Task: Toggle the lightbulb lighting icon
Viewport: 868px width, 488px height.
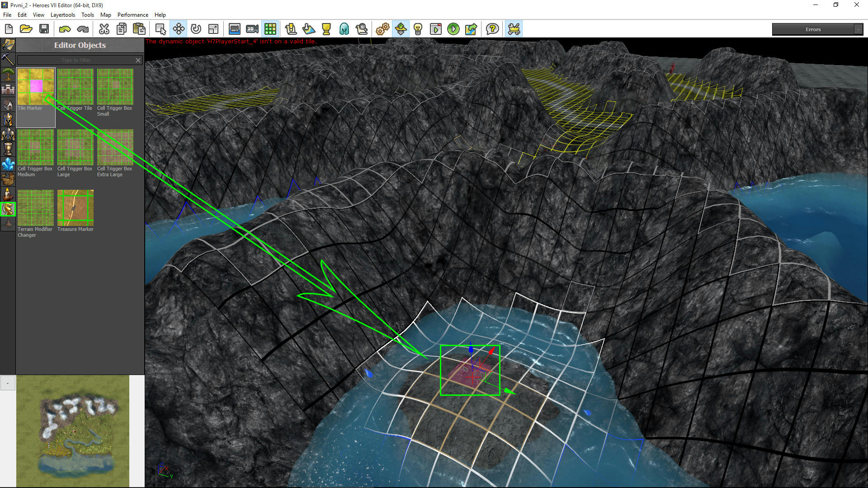Action: pyautogui.click(x=418, y=29)
